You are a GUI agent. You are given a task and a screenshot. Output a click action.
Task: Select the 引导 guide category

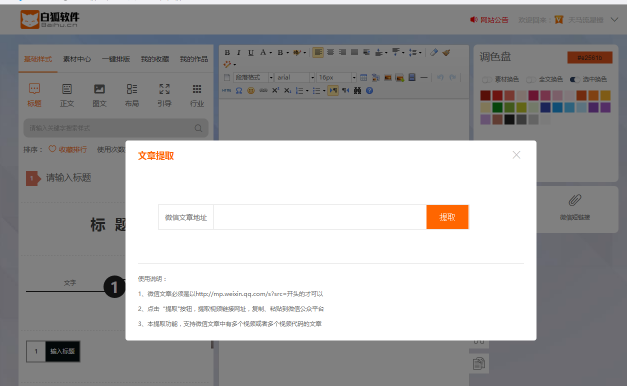tap(164, 95)
